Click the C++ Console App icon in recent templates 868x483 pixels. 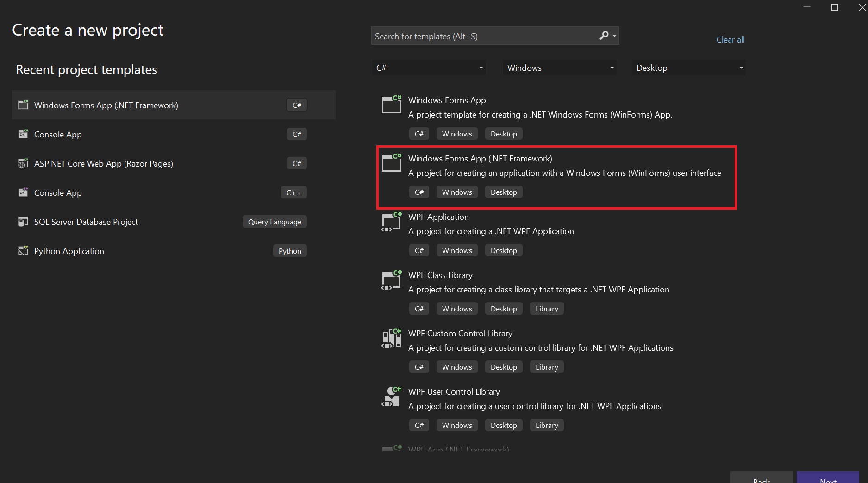click(23, 192)
